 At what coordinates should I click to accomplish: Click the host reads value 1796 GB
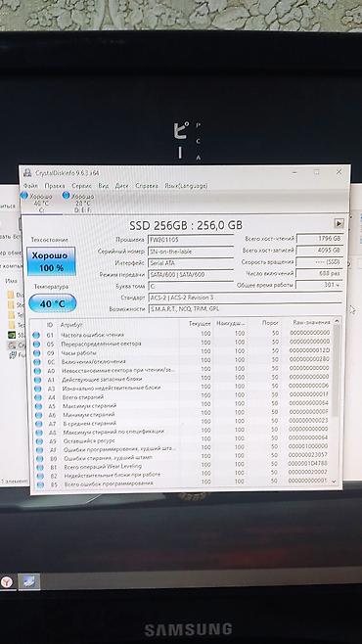click(x=319, y=238)
